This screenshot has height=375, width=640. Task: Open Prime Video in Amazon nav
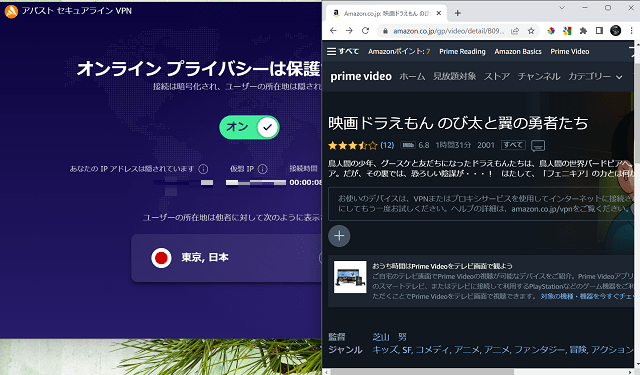click(569, 51)
